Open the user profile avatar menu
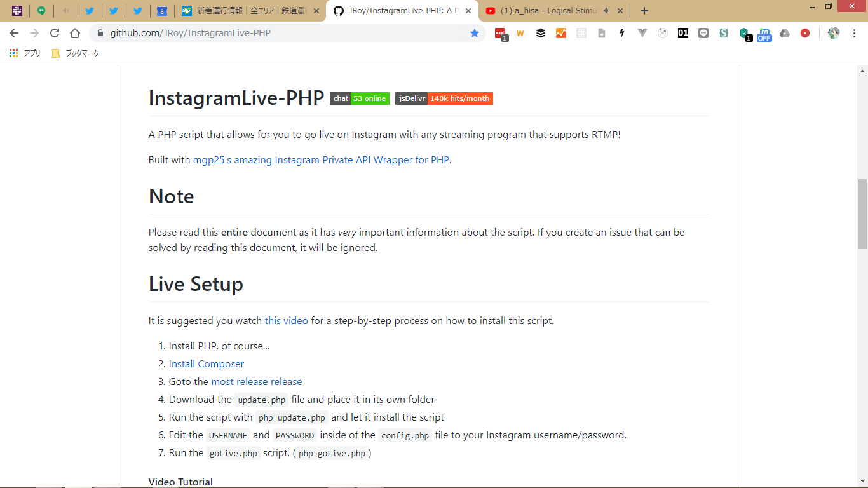This screenshot has height=488, width=868. coord(834,33)
